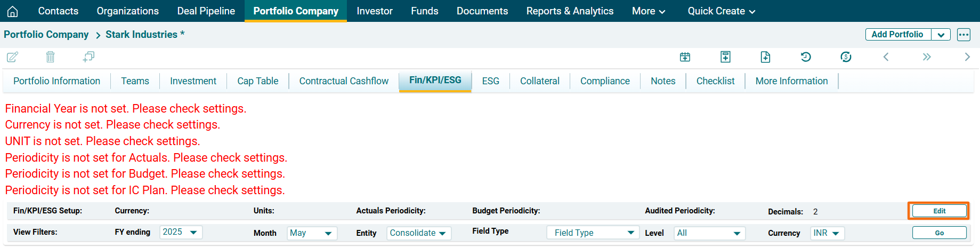Open the Contractual Cashflow tab
This screenshot has height=247, width=980.
pos(344,81)
